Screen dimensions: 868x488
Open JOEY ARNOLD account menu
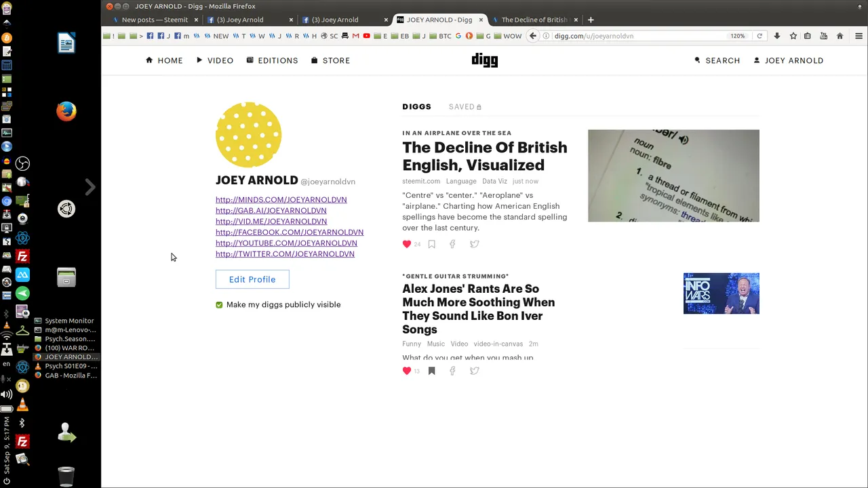point(789,60)
